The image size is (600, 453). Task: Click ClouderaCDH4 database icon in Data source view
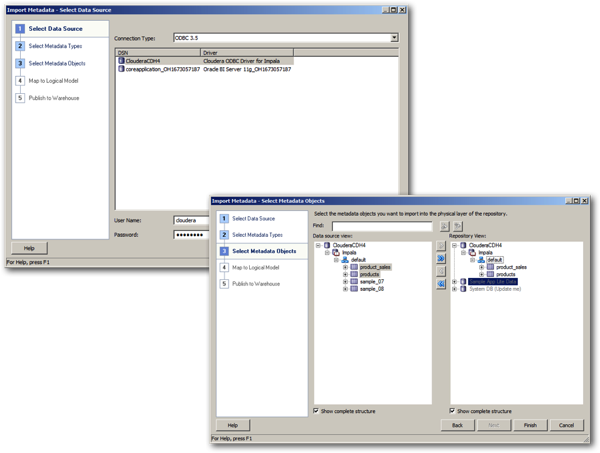327,245
